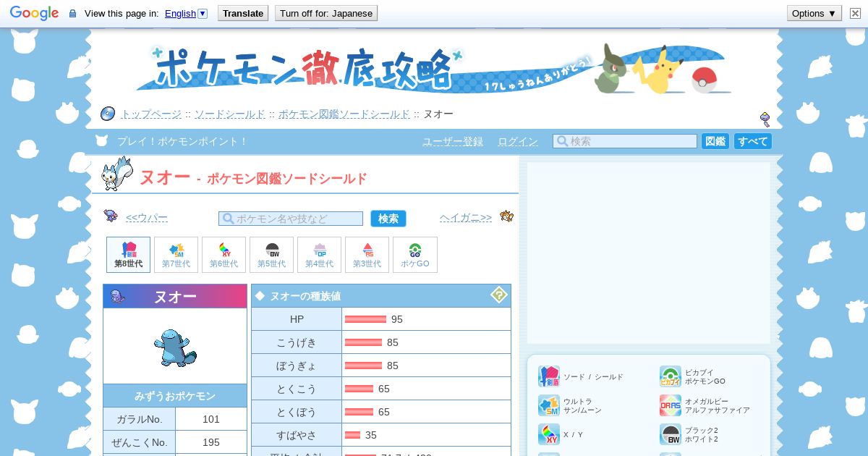
Task: Open ポケモン図鑑ソードシールド breadcrumb link
Action: (344, 114)
